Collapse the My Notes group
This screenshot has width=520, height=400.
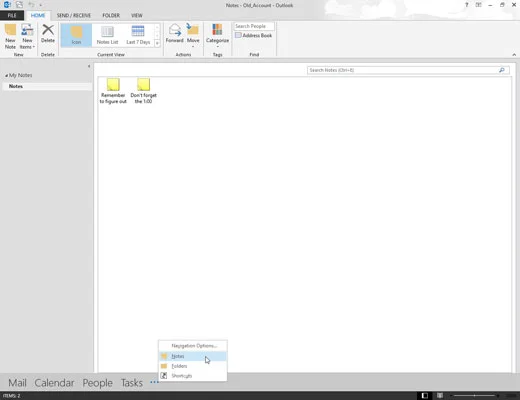coord(6,76)
